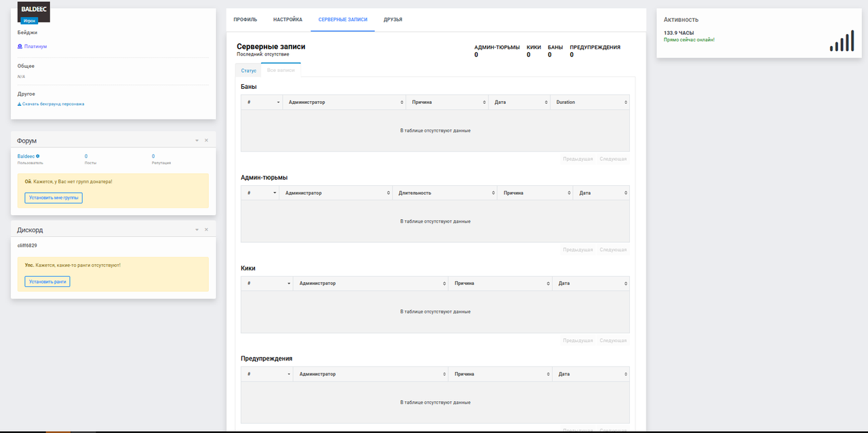The width and height of the screenshot is (868, 433).
Task: Click the forum posts count link
Action: click(86, 156)
